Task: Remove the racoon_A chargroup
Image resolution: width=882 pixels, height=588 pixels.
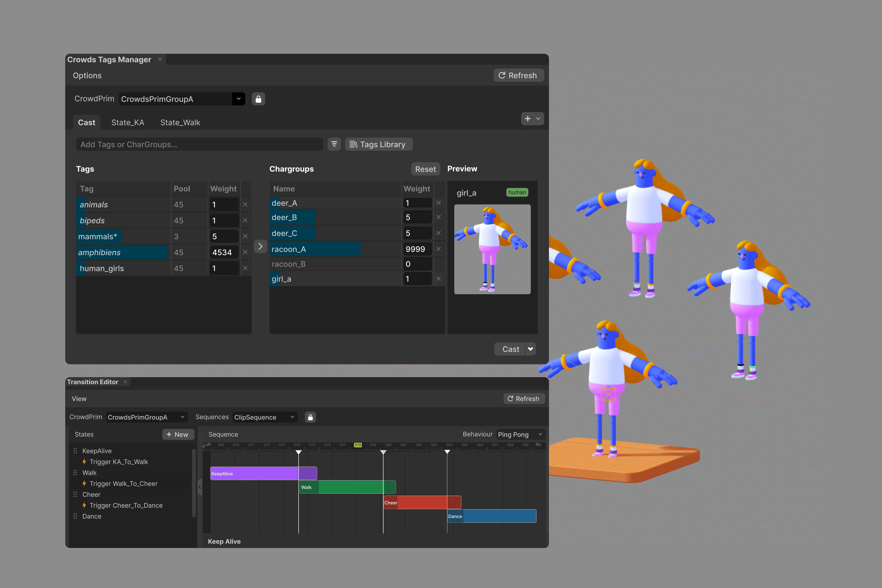Action: pyautogui.click(x=438, y=249)
